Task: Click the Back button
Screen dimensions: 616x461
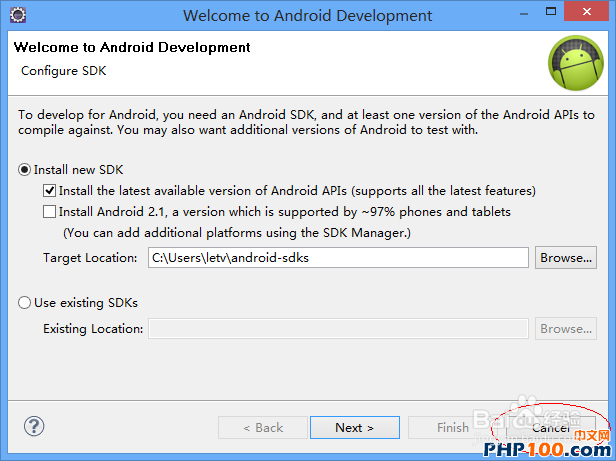Action: coord(263,428)
